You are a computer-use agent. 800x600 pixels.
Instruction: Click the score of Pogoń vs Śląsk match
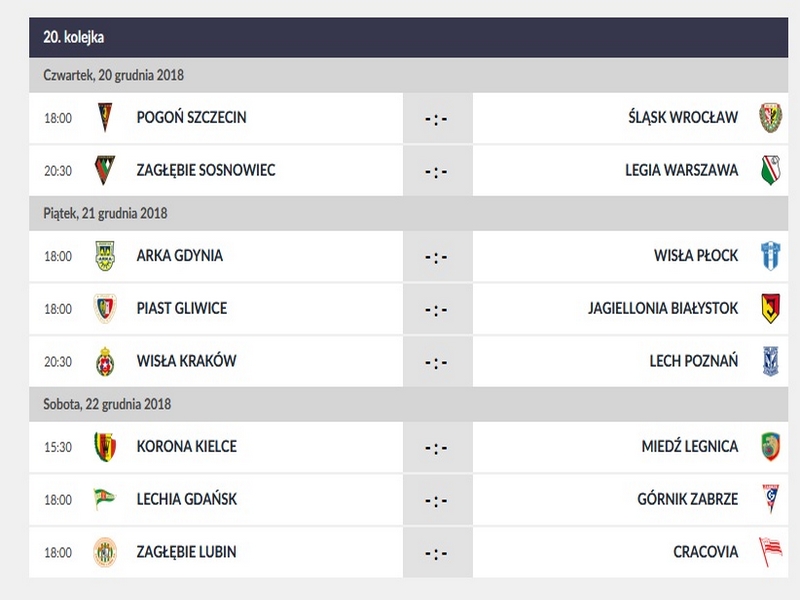pyautogui.click(x=436, y=118)
